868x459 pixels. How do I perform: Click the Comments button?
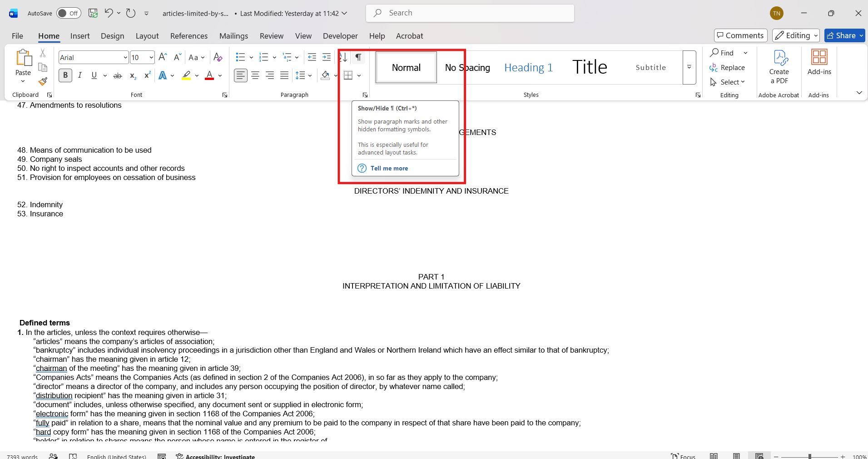click(x=741, y=35)
